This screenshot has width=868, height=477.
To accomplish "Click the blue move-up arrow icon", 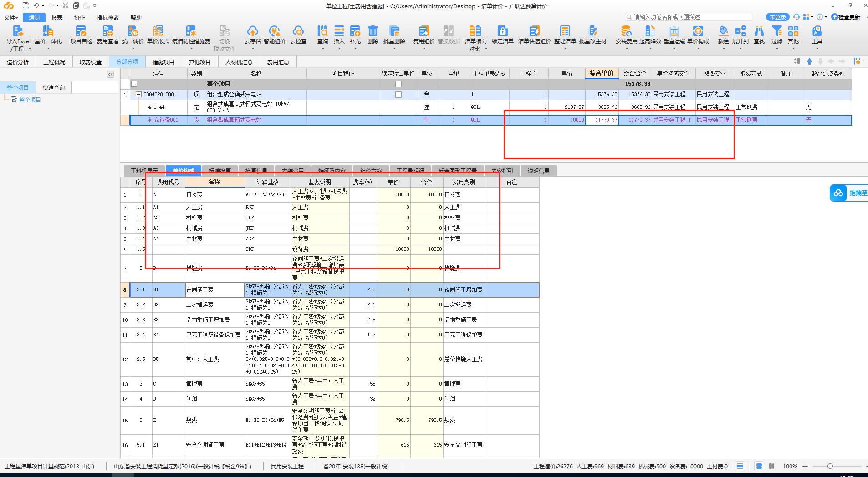I will (x=809, y=61).
